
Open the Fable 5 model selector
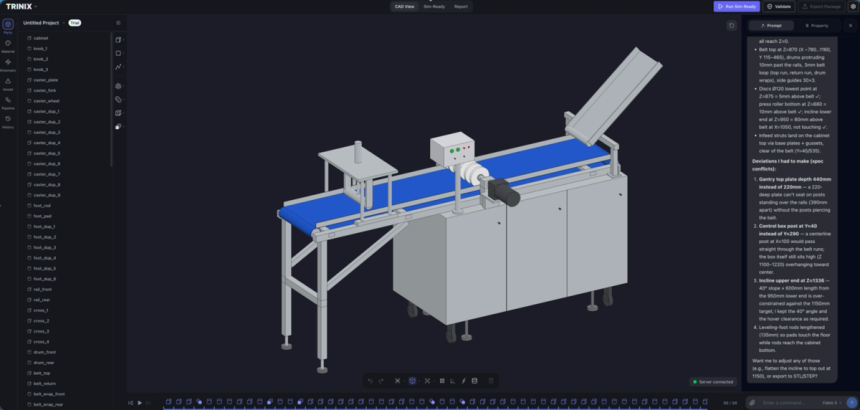coord(832,403)
